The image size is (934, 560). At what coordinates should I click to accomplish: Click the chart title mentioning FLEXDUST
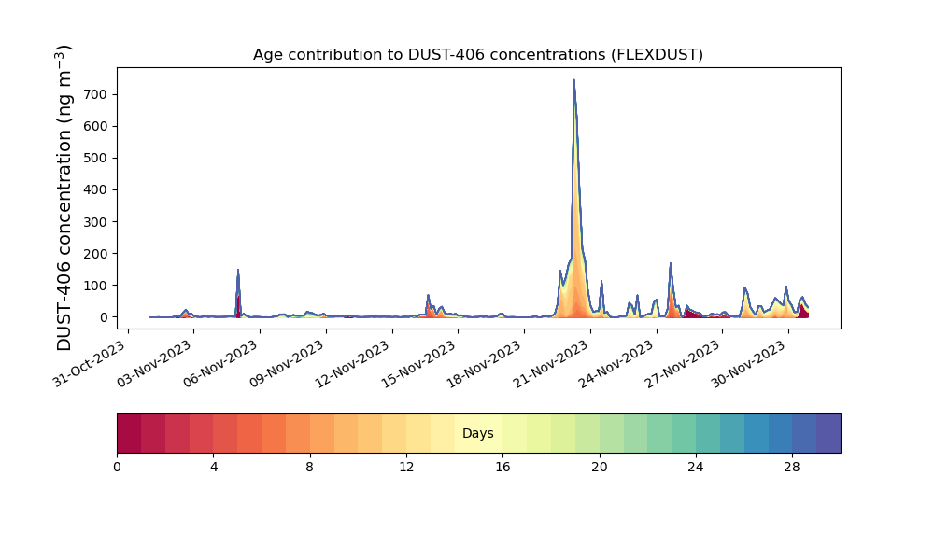tap(477, 55)
